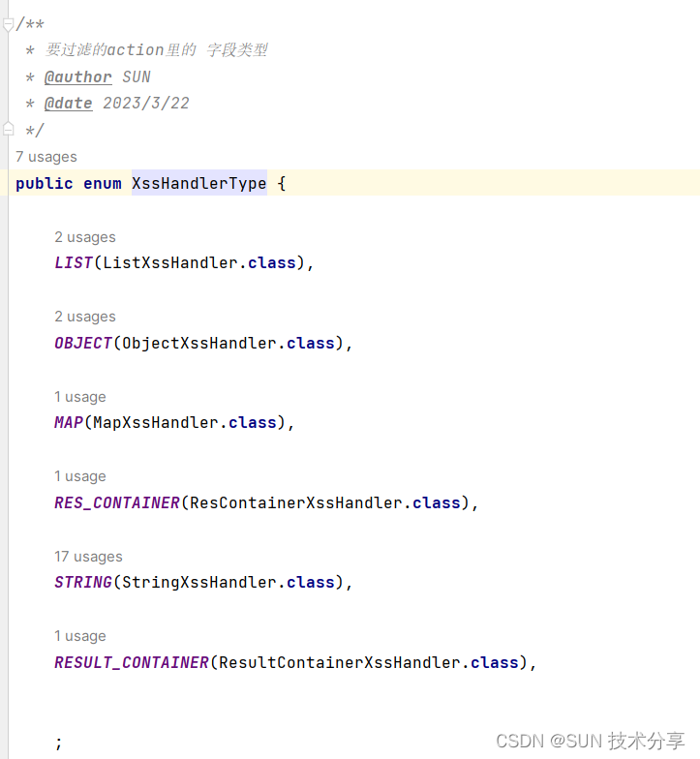Open the 1 usage hint above RES_CONTAINER
700x759 pixels.
[x=79, y=476]
